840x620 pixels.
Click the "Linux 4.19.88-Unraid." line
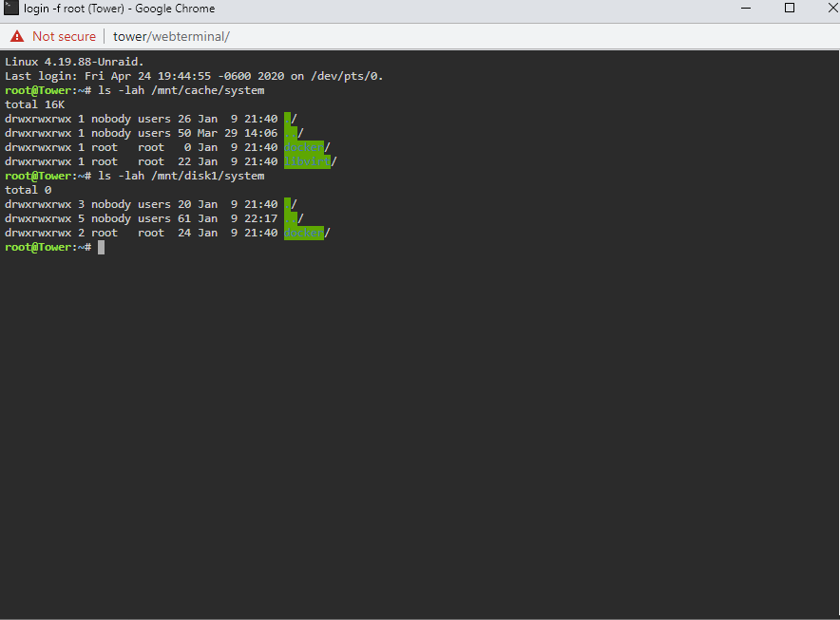coord(74,62)
